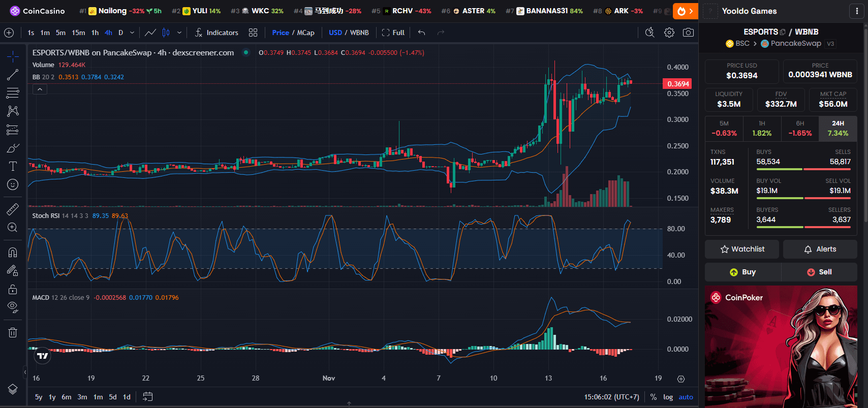Screen dimensions: 868x408
Task: Copy ESPORTS token address icon
Action: pyautogui.click(x=783, y=32)
